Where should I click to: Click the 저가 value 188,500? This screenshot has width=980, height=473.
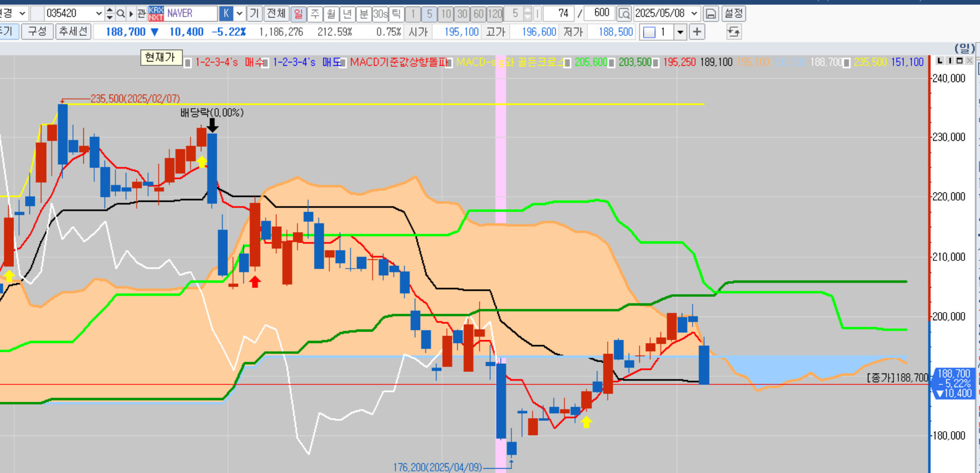(x=616, y=32)
